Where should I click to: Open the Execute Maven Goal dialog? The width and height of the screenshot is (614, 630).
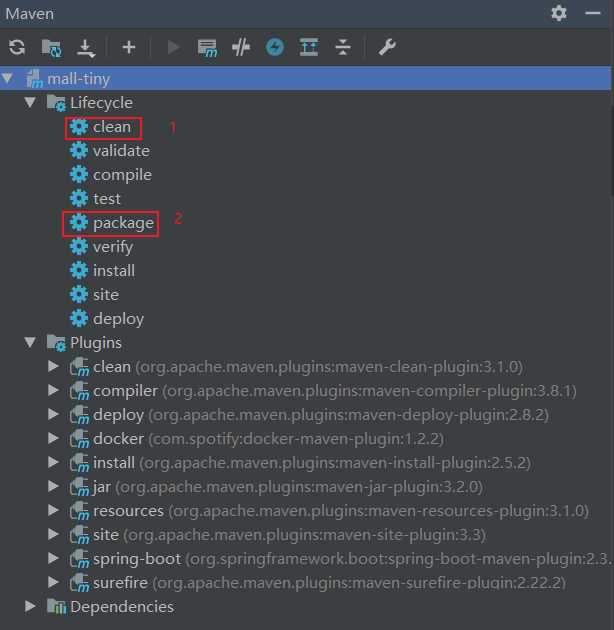pos(207,47)
